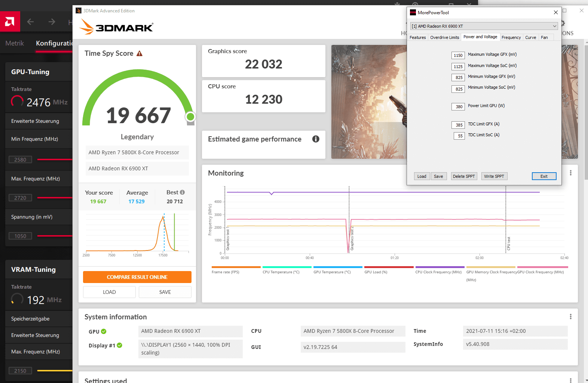Click the SAVE button in 3DMark

click(x=165, y=292)
